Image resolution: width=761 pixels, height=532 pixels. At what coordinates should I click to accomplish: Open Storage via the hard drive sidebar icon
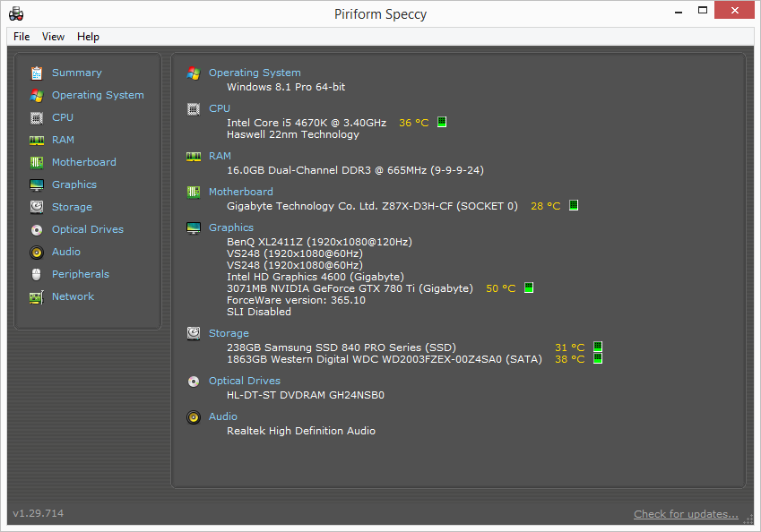point(37,207)
